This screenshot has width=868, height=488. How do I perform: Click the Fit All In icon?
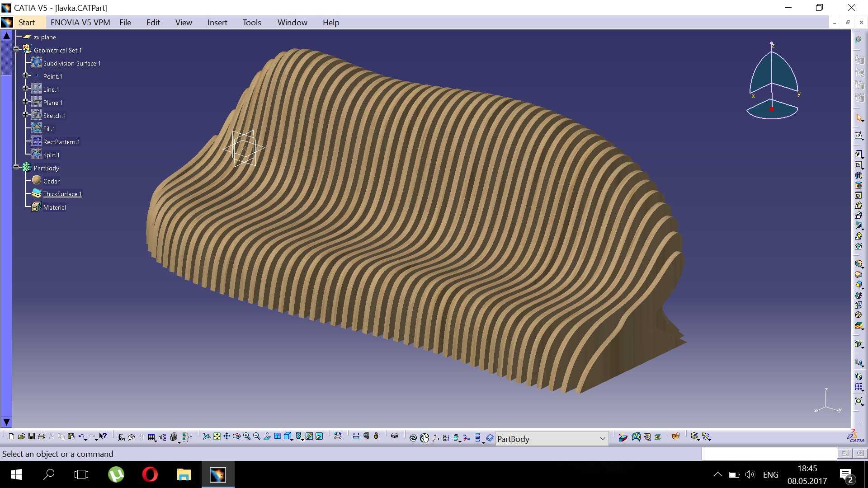217,436
